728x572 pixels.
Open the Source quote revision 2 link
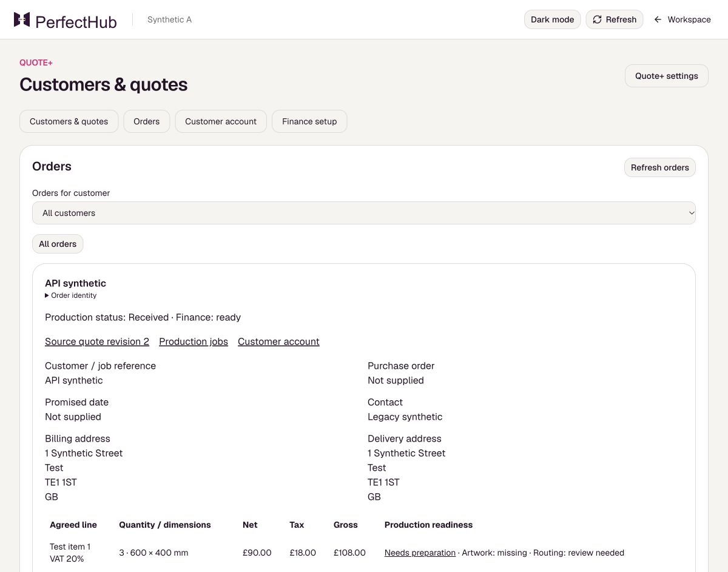(x=97, y=342)
